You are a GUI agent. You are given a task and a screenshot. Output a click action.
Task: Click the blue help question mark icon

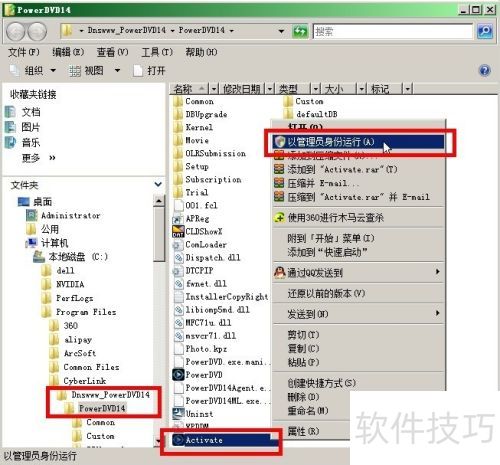tap(484, 70)
